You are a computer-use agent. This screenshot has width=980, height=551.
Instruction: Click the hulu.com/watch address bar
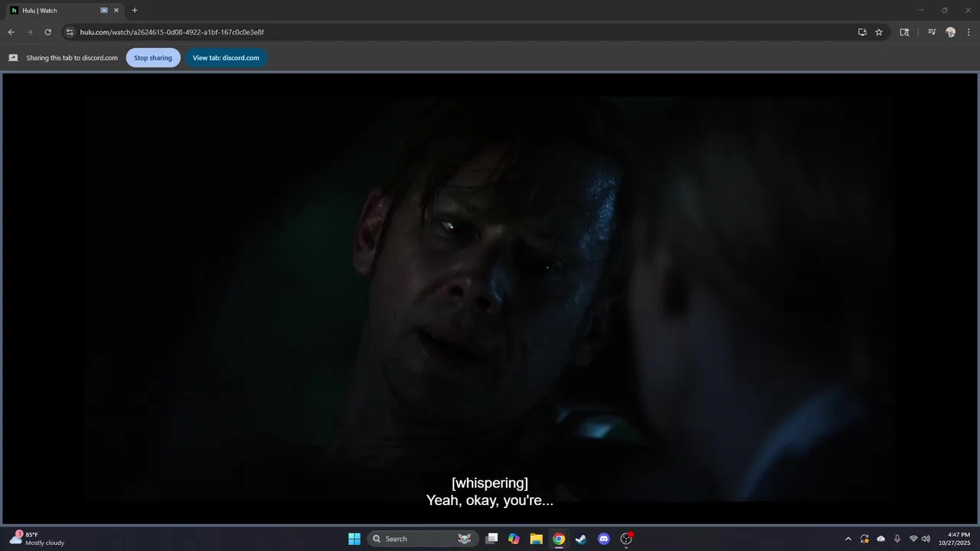click(459, 32)
